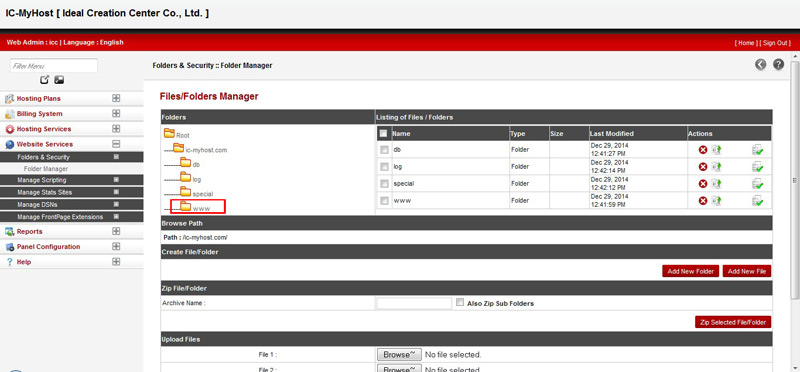Click the Website Services globe icon
The width and height of the screenshot is (800, 372).
click(x=9, y=144)
